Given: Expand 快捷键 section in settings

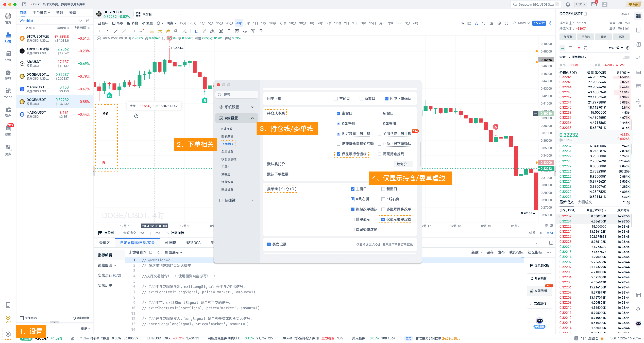Looking at the screenshot, I should point(236,200).
